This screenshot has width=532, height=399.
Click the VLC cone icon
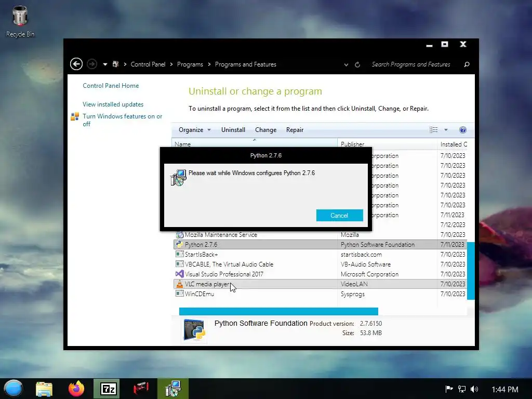[179, 284]
